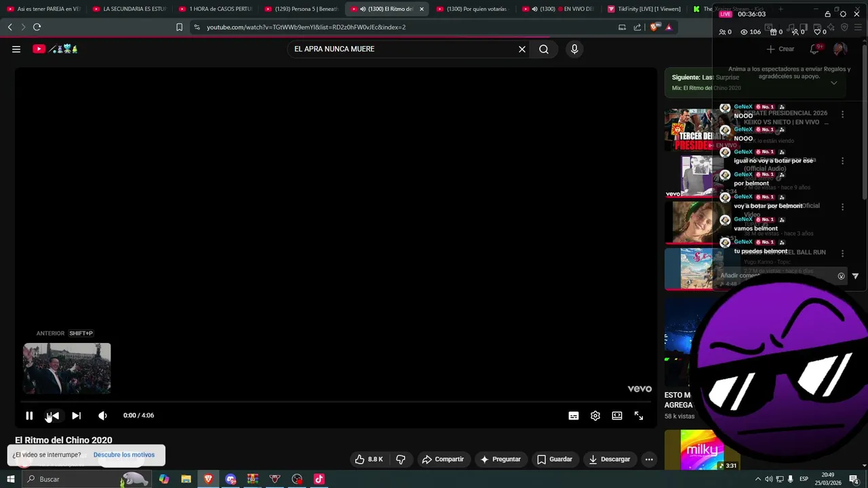The width and height of the screenshot is (868, 488).
Task: Start voice search with microphone
Action: click(574, 49)
